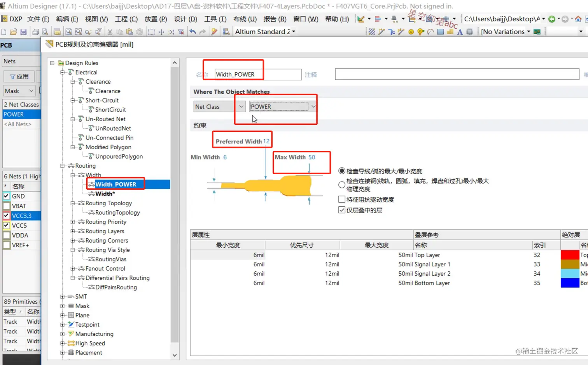
Task: Click the Signal Layer 1 color swatch
Action: 570,264
